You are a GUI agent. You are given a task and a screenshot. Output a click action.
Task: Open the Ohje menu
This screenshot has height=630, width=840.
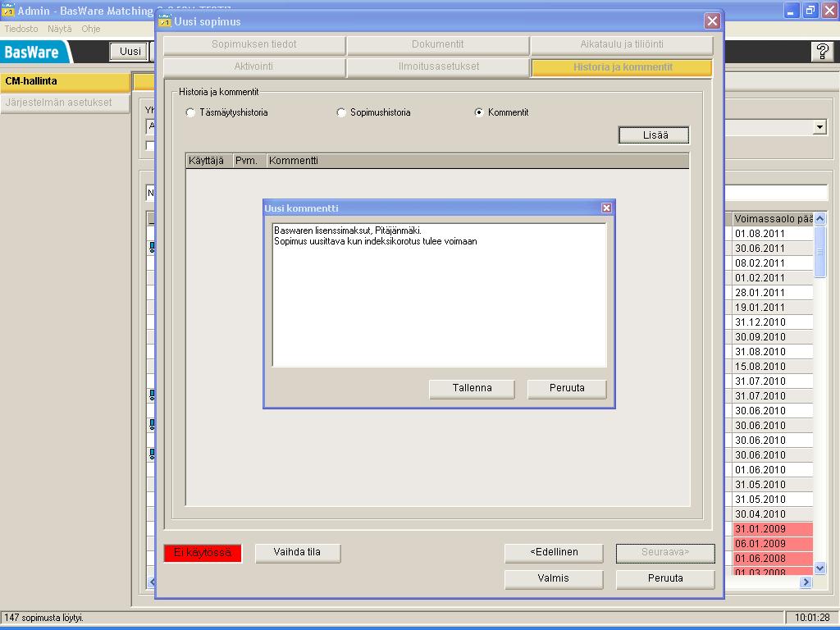coord(90,29)
